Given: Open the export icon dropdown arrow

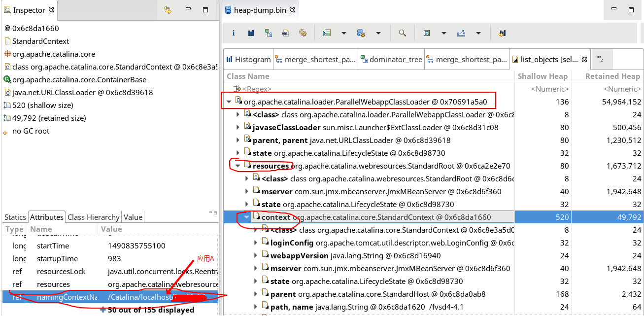Looking at the screenshot, I should [x=478, y=33].
